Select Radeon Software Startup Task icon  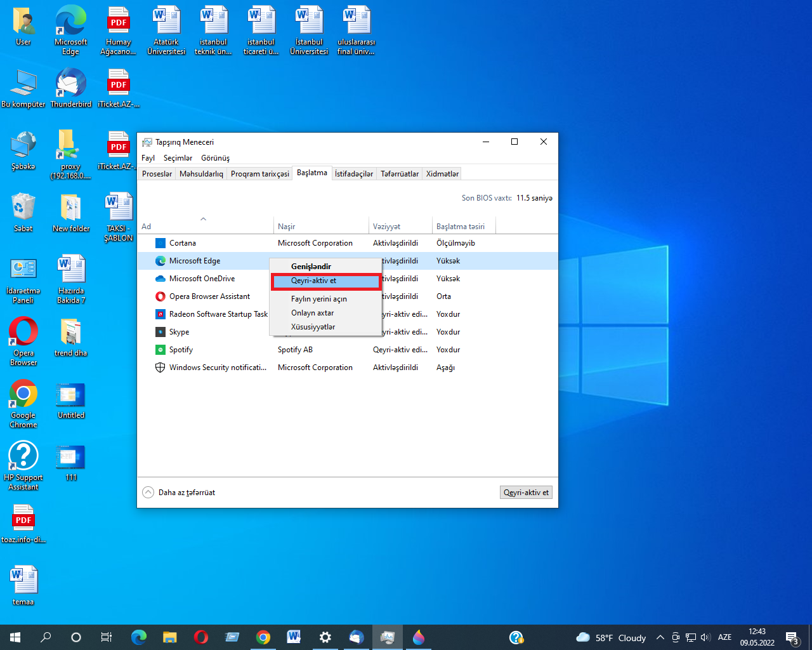[x=160, y=314]
